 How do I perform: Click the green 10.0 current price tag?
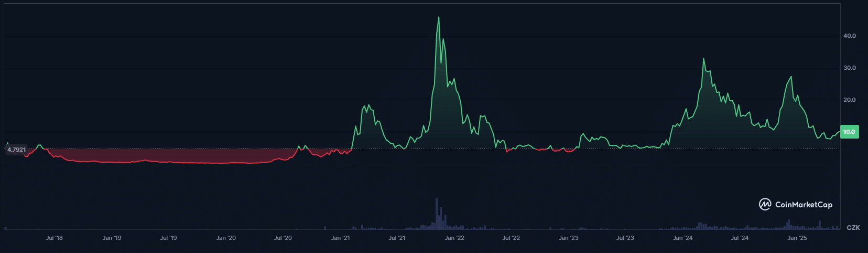click(849, 132)
